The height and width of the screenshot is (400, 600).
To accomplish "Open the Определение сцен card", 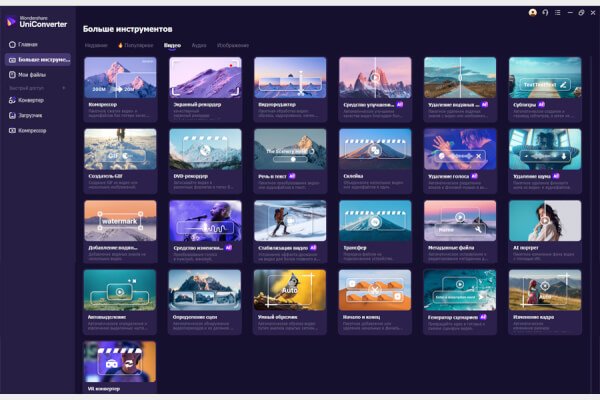I will pos(205,302).
